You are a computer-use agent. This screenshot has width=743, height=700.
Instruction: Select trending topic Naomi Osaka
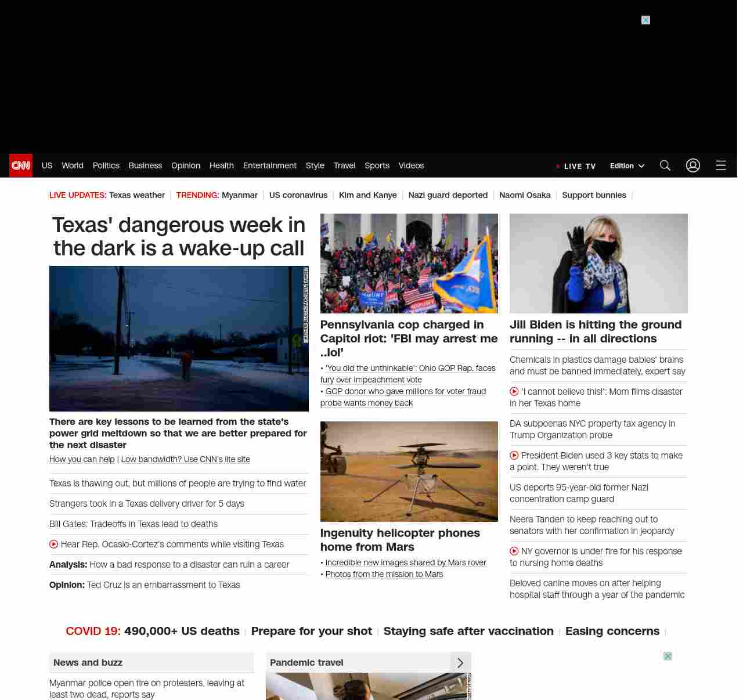point(525,195)
